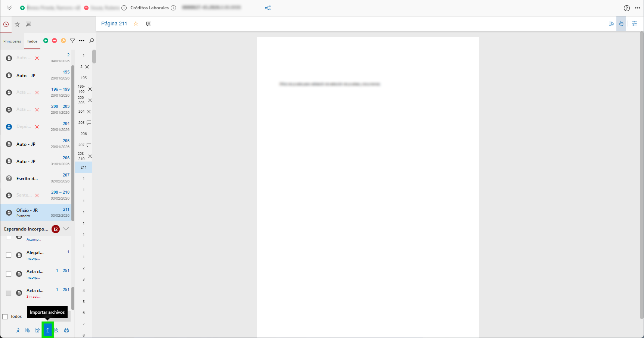Open the viewer settings sliders icon
This screenshot has height=338, width=644.
pos(634,24)
